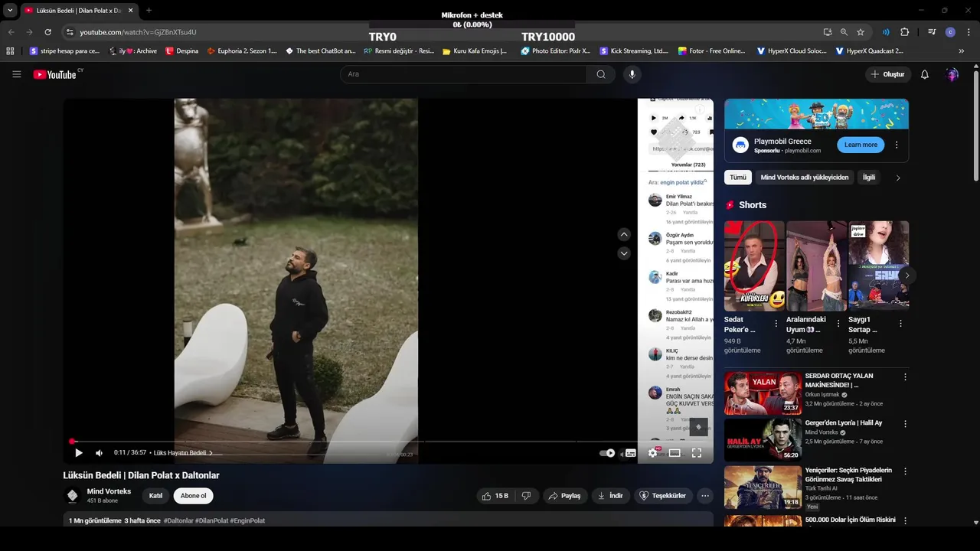
Task: Click the page vertical scrollbar
Action: pyautogui.click(x=975, y=126)
